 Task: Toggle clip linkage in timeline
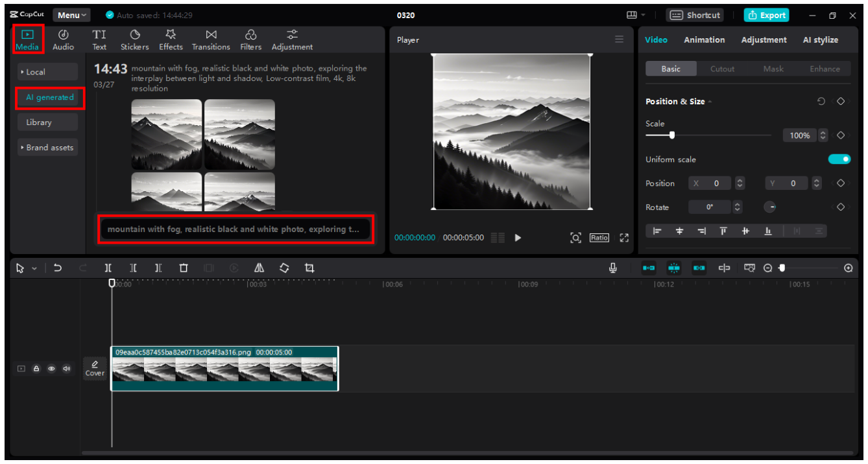pos(699,268)
